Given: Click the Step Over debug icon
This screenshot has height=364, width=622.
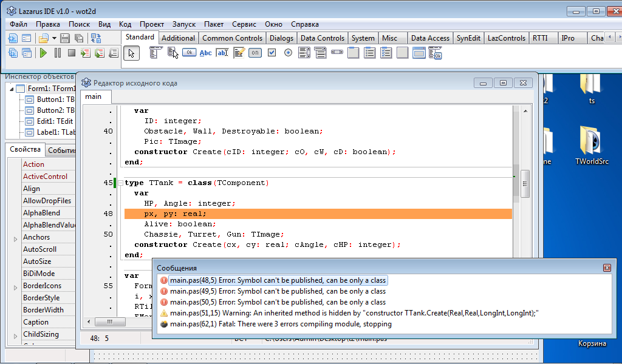Looking at the screenshot, I should (x=99, y=53).
